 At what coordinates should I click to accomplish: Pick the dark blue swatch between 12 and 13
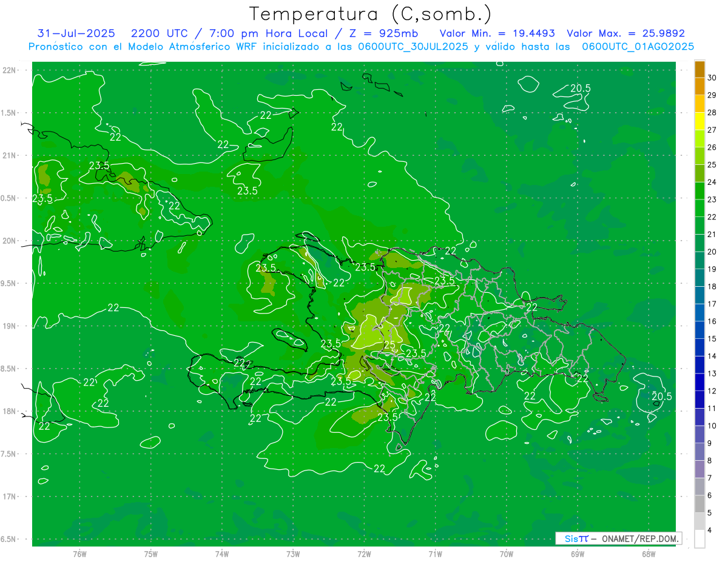699,382
